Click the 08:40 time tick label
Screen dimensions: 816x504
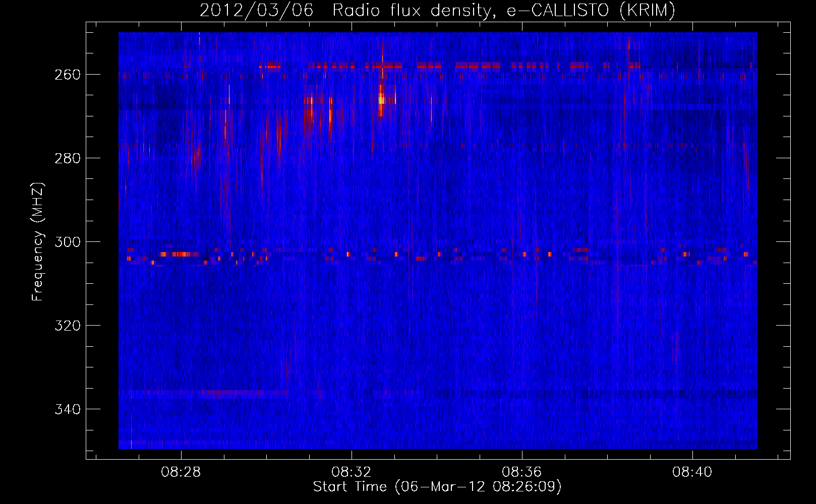point(692,472)
